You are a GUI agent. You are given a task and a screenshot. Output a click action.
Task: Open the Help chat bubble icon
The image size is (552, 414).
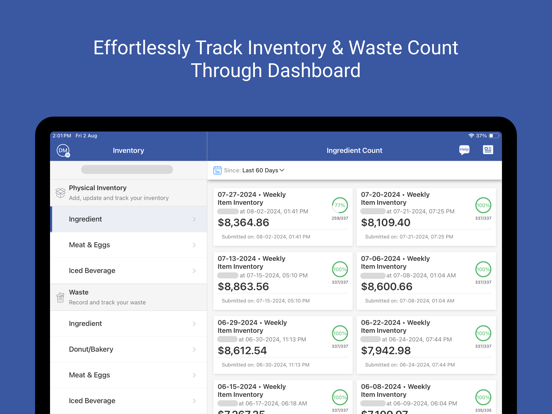pos(464,150)
